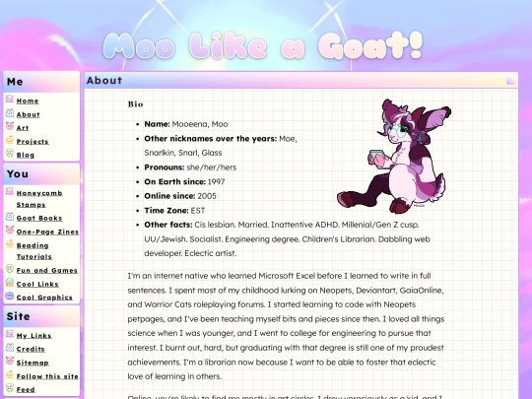532x399 pixels.
Task: Click the icon beside Goat Books
Action: [x=10, y=217]
